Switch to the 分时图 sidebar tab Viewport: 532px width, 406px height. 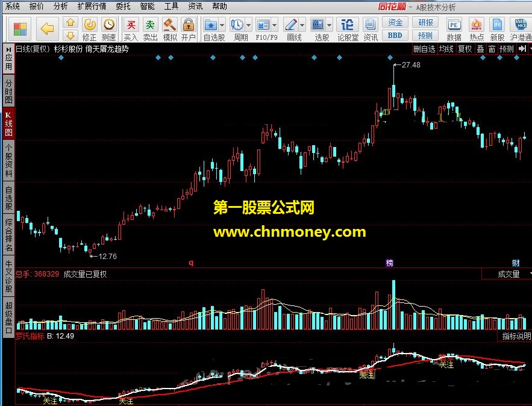[8, 91]
